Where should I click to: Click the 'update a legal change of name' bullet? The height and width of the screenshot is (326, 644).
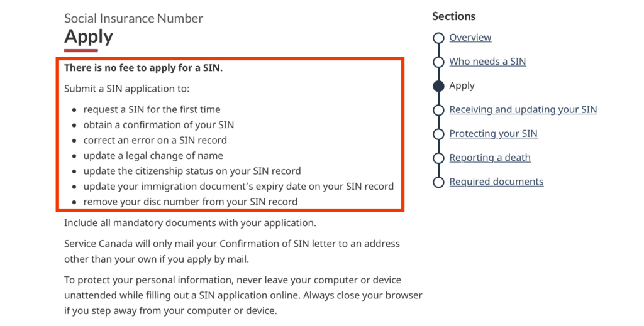pos(153,155)
